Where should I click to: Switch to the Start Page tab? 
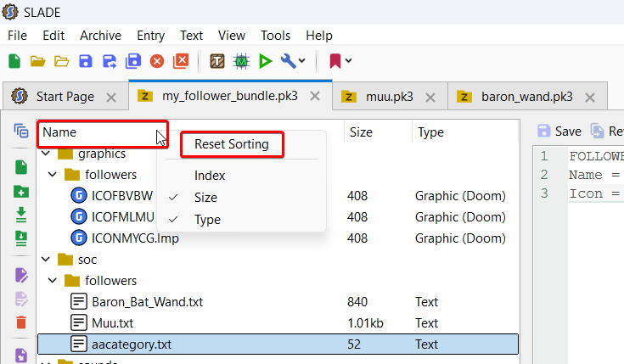pos(65,97)
